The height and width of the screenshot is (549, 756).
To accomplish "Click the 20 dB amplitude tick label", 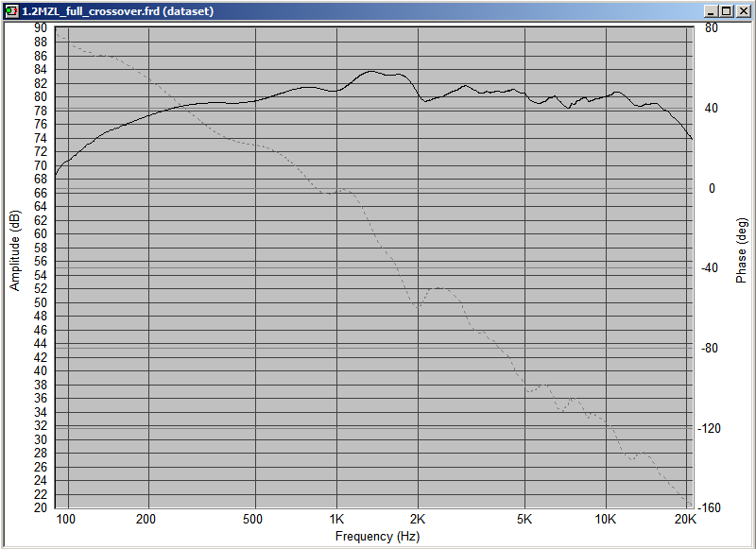I will pos(41,507).
